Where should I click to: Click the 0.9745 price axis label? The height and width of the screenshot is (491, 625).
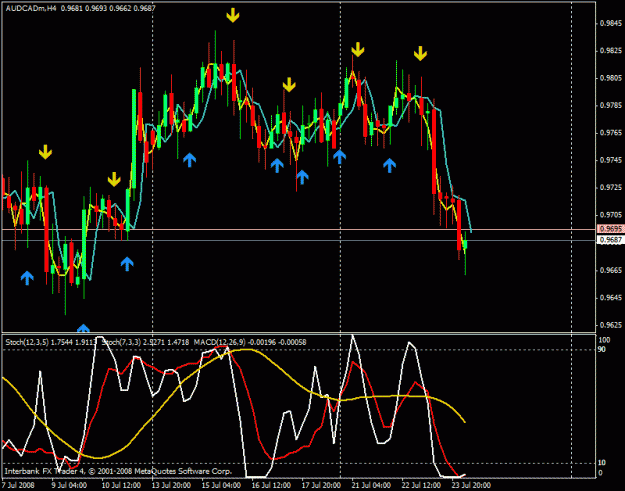[611, 160]
